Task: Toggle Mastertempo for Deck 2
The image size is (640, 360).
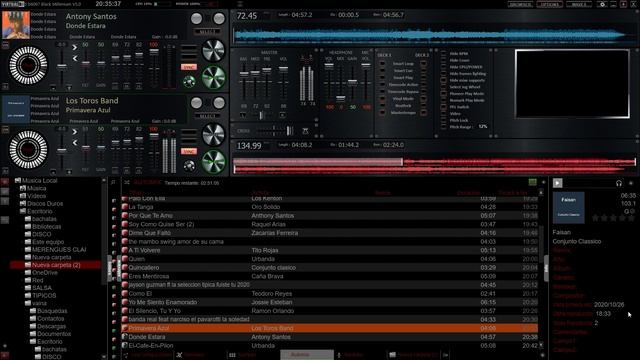Action: click(423, 113)
